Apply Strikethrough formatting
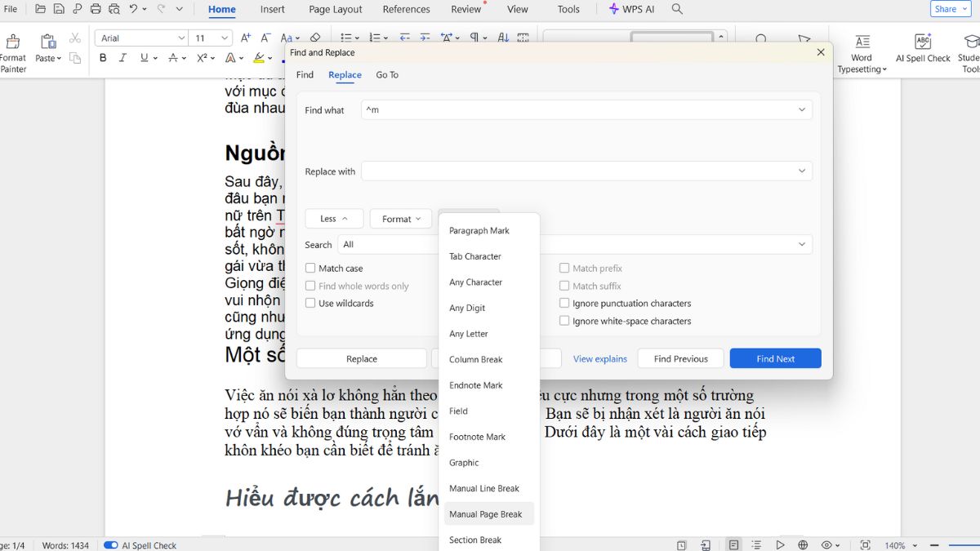 [x=172, y=58]
